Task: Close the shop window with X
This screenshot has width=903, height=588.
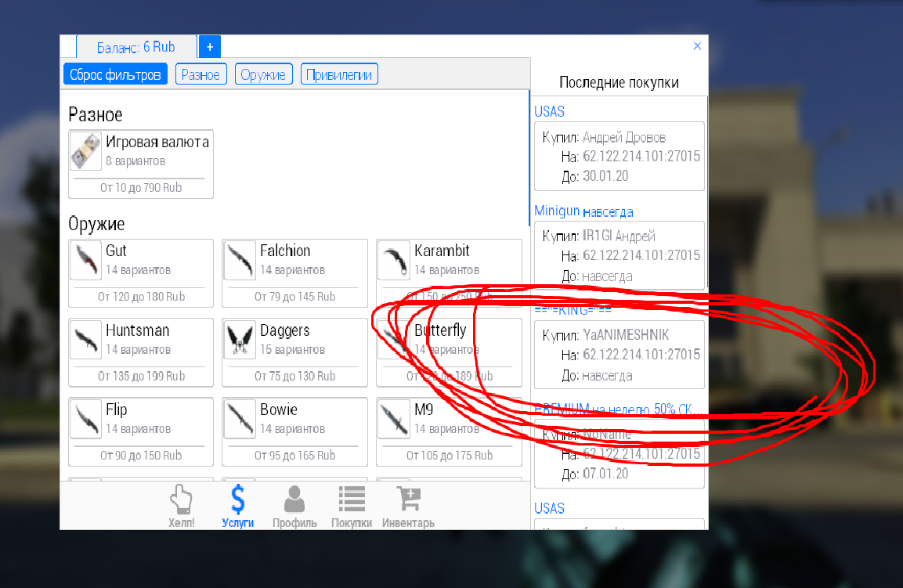Action: (x=697, y=46)
